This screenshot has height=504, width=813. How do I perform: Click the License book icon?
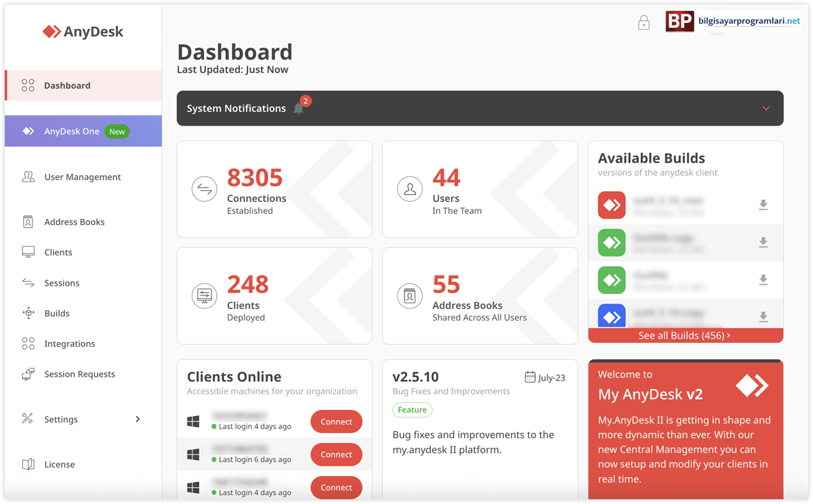click(28, 464)
